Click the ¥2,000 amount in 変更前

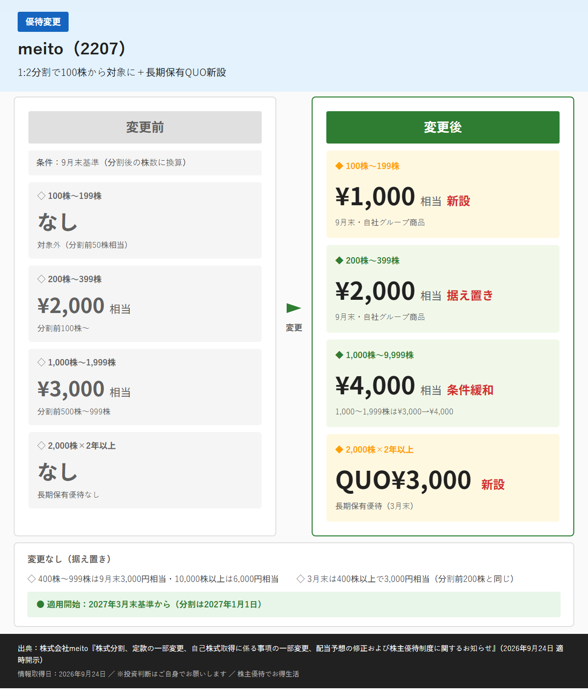(x=71, y=306)
